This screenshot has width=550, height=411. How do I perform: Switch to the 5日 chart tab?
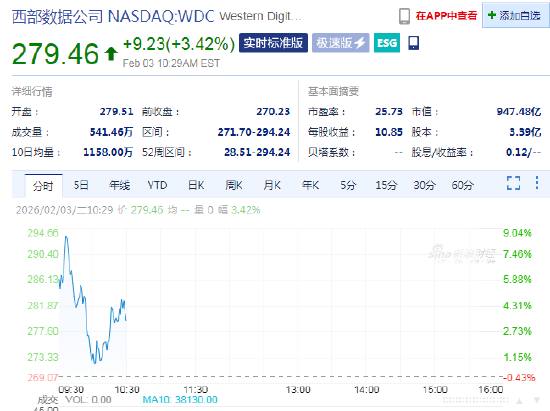81,185
